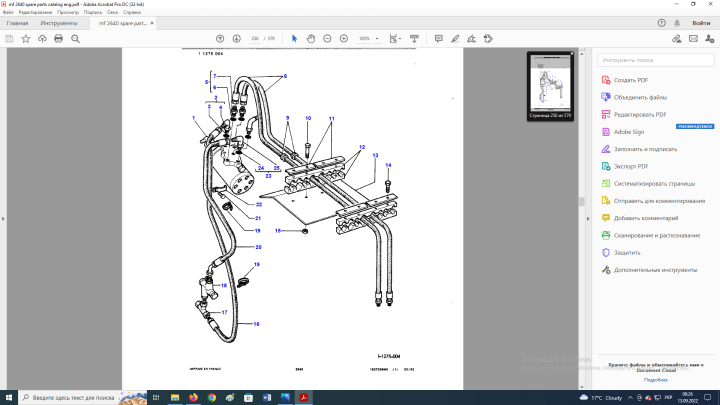Switch to the Инструменты tab

[x=59, y=22]
